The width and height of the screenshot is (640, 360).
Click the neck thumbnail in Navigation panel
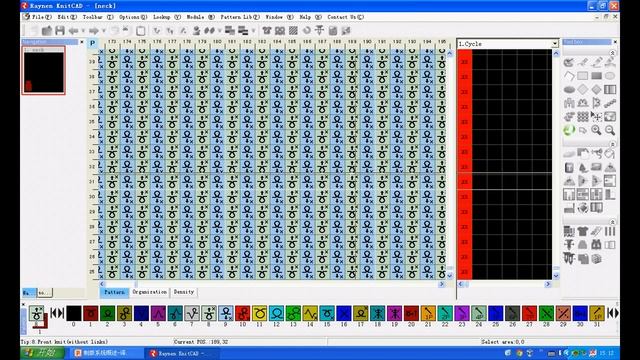[x=44, y=70]
